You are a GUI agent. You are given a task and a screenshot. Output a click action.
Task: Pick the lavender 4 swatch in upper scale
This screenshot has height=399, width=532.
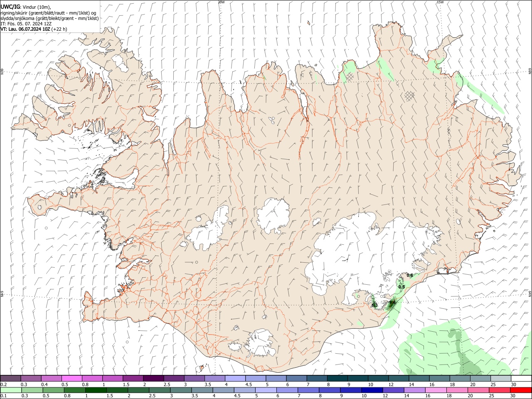(x=235, y=379)
